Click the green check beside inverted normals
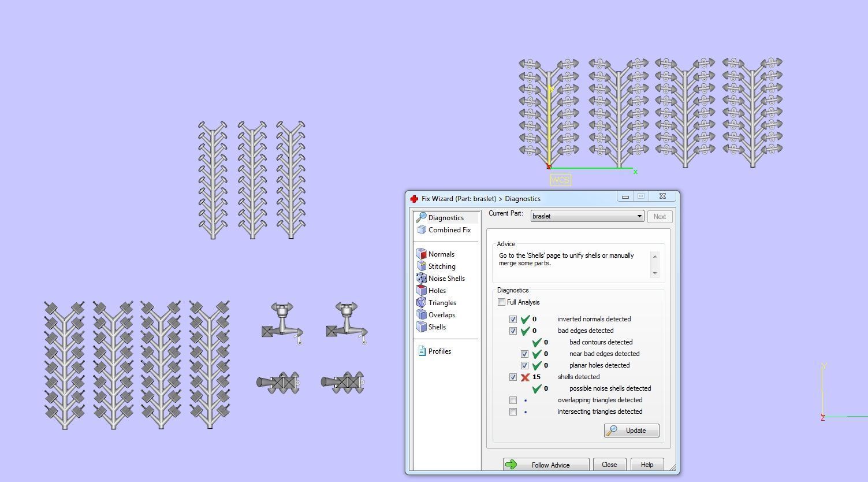The width and height of the screenshot is (868, 482). coord(525,319)
